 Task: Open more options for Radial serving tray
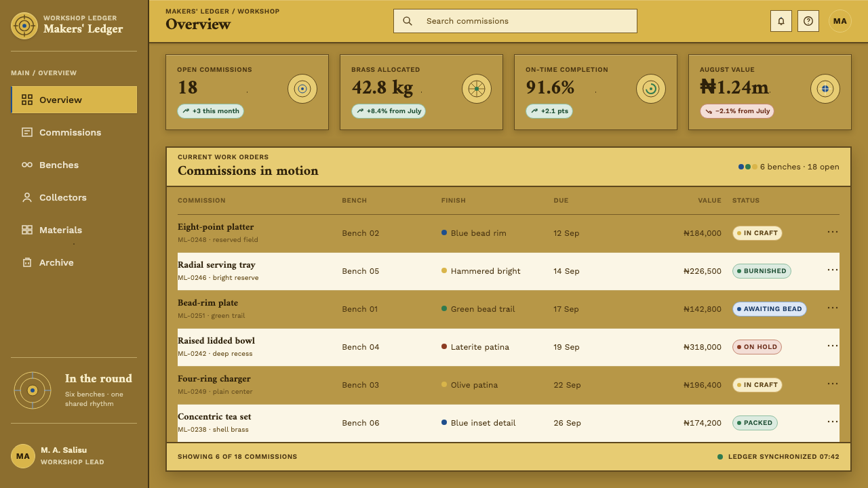tap(833, 270)
